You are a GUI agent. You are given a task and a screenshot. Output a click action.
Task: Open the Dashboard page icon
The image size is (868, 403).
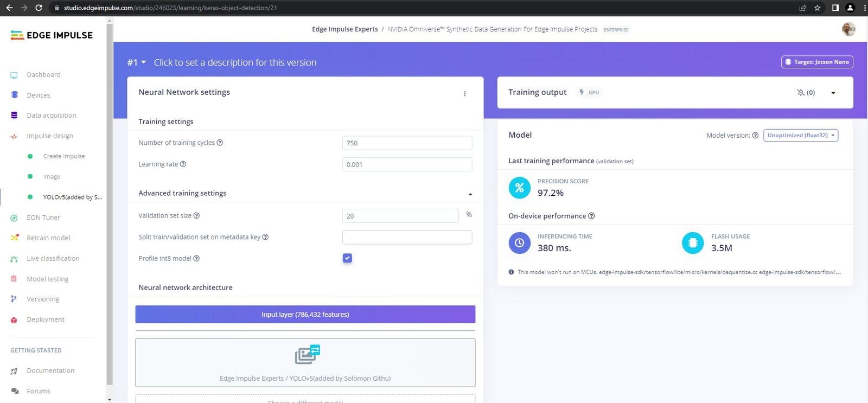point(14,75)
